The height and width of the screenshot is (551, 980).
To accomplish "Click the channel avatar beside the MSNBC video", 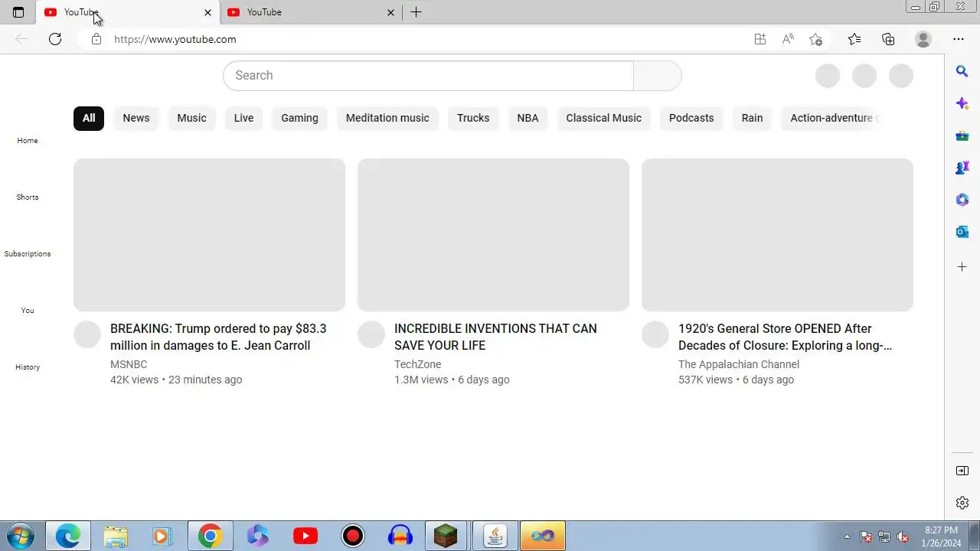I will 87,334.
